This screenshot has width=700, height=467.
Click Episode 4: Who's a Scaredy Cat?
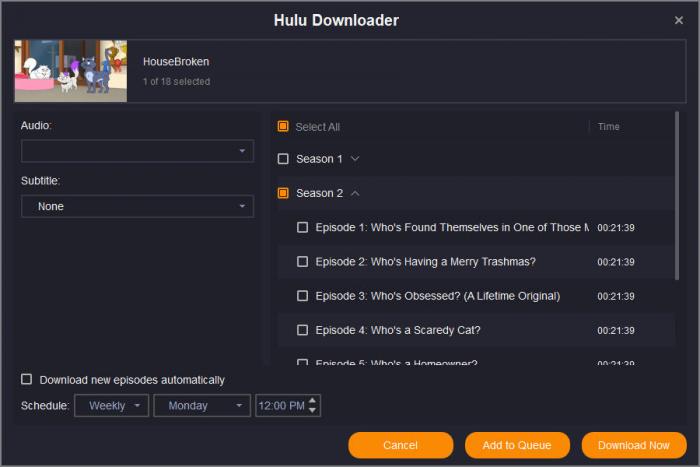coord(398,330)
